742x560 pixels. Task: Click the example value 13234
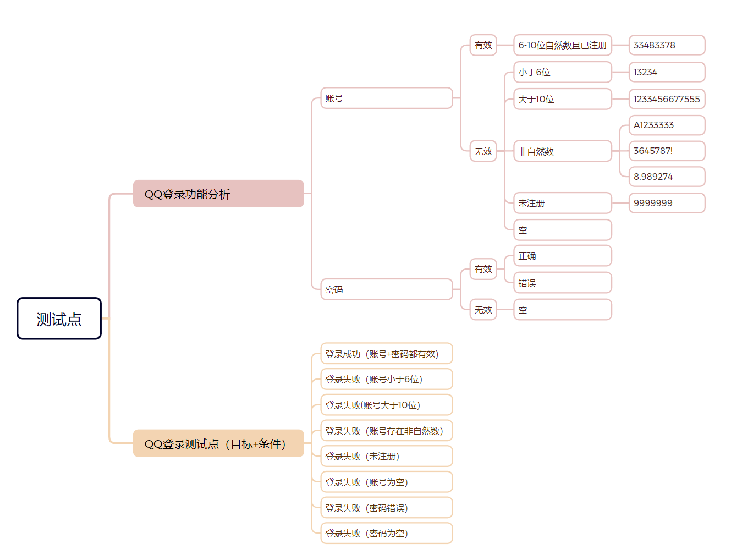point(667,72)
